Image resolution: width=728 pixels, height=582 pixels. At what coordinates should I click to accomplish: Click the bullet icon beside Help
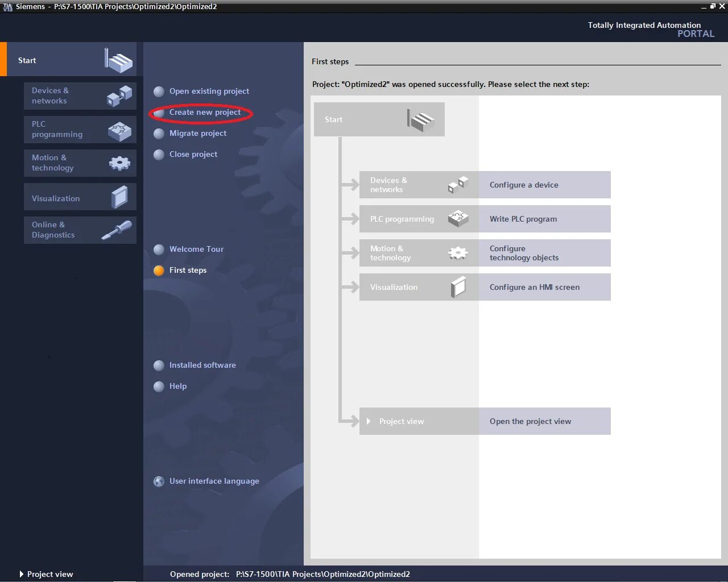click(x=159, y=386)
